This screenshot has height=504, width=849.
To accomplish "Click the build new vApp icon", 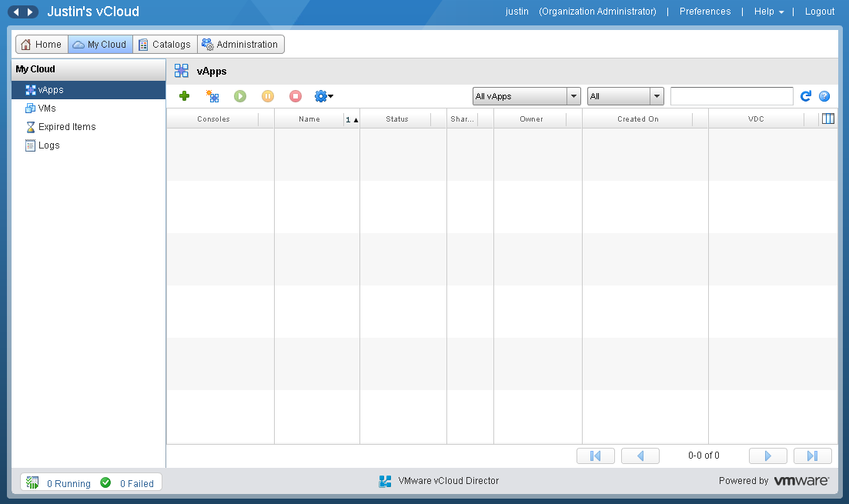I will (x=212, y=96).
